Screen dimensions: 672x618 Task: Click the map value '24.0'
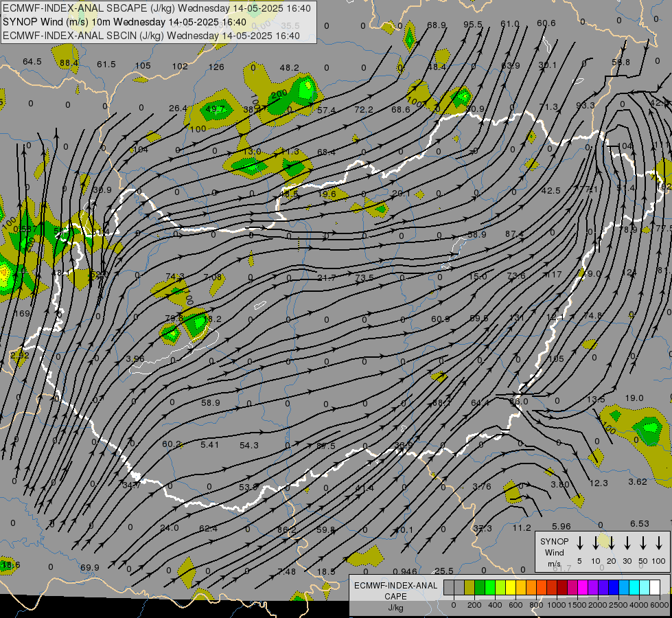click(170, 528)
